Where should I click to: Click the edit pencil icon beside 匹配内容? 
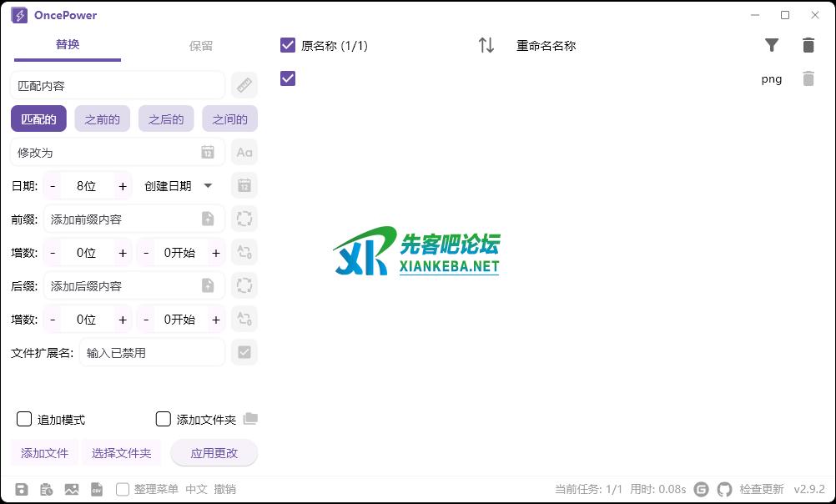244,85
